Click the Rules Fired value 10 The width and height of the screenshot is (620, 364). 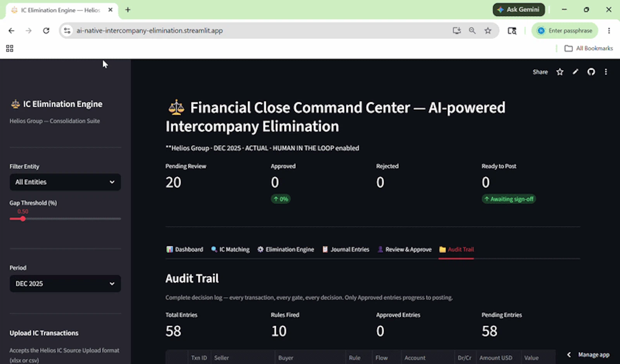coord(279,331)
